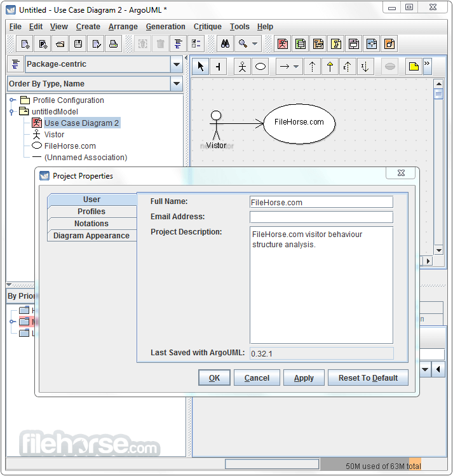Click the Apply button
The width and height of the screenshot is (453, 476).
coord(304,378)
